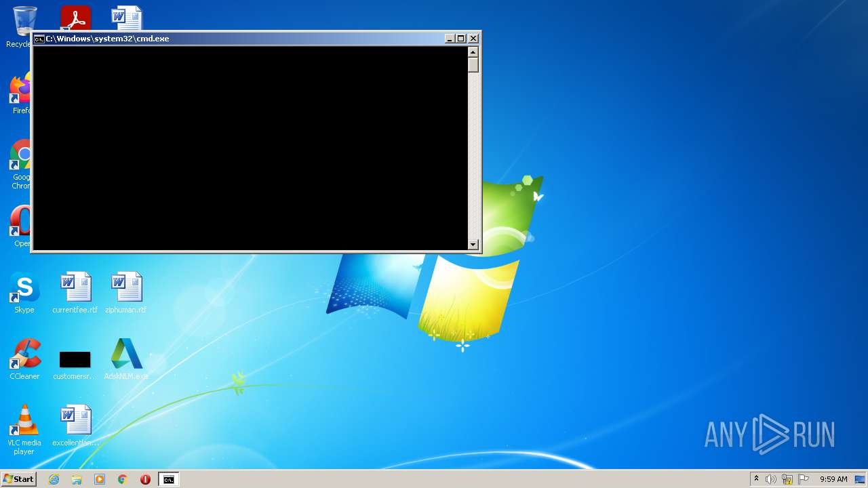Click the cmd scrollbar up arrow

coord(473,52)
